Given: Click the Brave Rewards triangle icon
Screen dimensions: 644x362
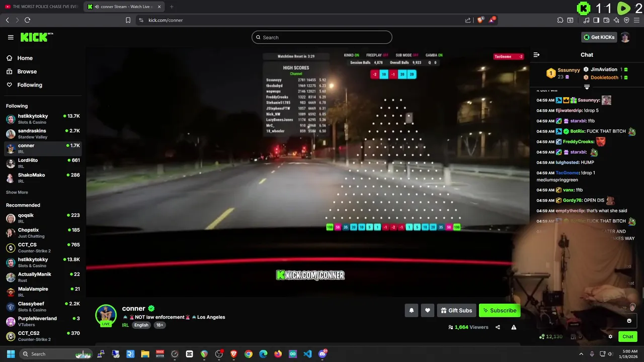Looking at the screenshot, I should click(492, 20).
